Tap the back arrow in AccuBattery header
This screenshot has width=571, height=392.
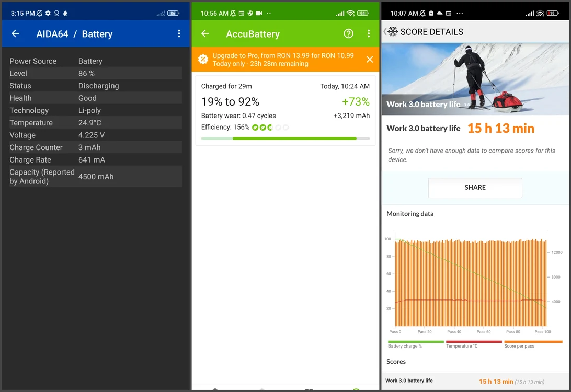click(x=205, y=34)
